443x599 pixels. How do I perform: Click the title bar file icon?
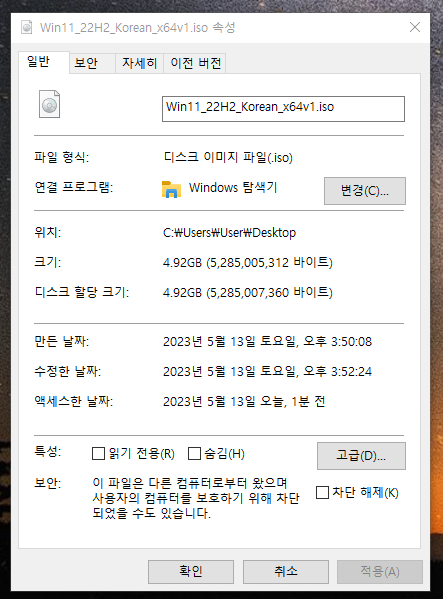(27, 27)
